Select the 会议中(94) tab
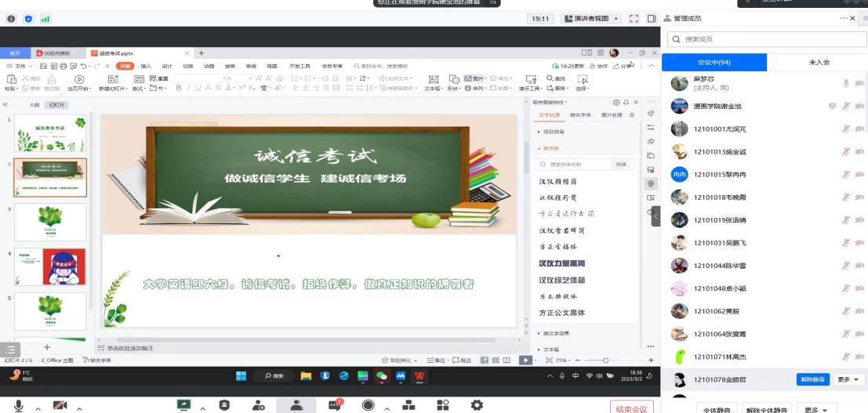 point(714,62)
